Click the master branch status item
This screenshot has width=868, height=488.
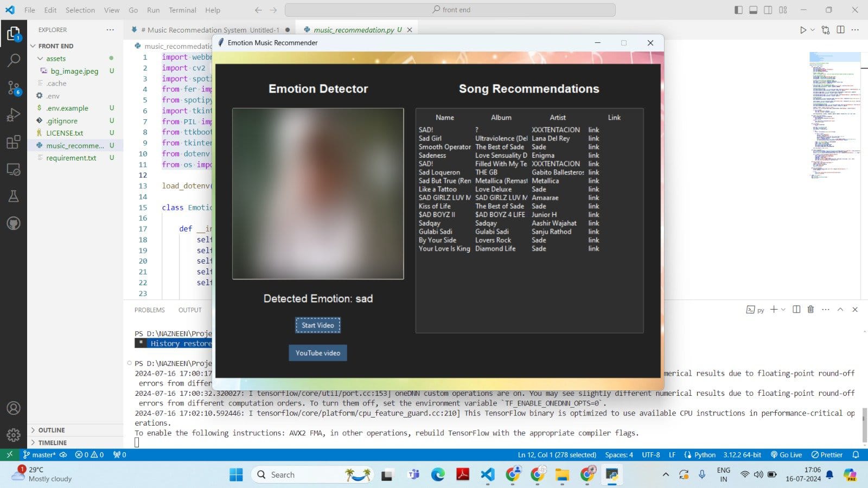39,455
